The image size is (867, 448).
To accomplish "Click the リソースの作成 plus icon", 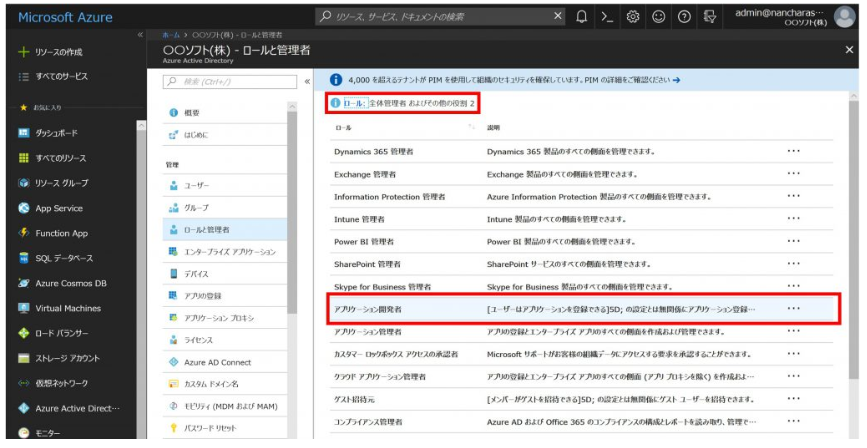I will click(x=23, y=52).
